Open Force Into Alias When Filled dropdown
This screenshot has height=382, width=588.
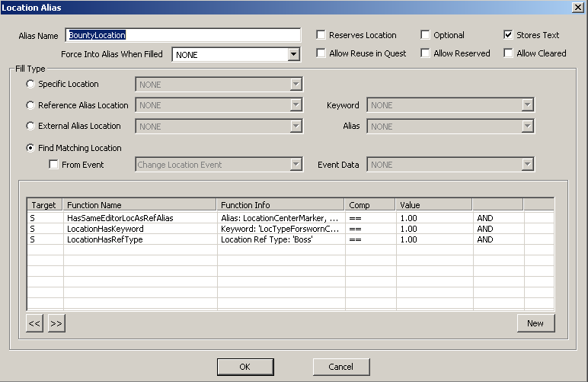[x=293, y=55]
